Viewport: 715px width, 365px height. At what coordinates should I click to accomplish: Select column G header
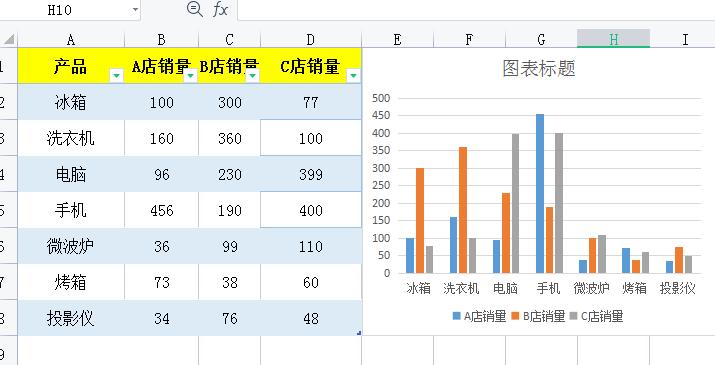coord(541,40)
